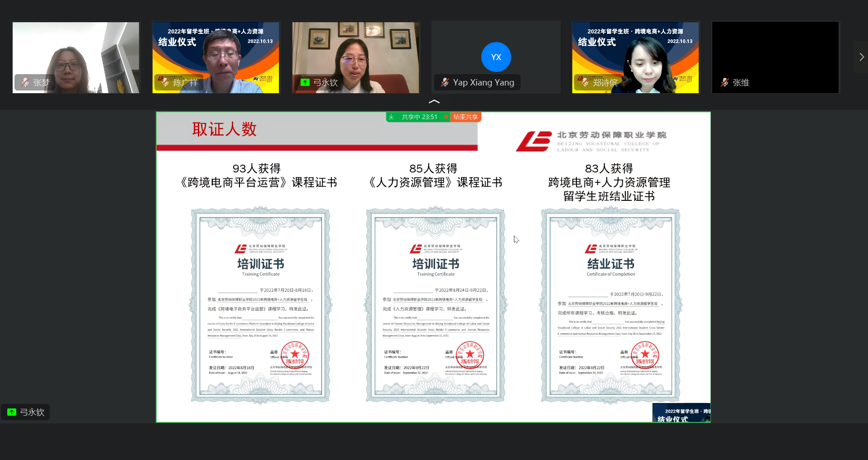Image resolution: width=868 pixels, height=460 pixels.
Task: Click the 83人获得 heading text
Action: (x=609, y=169)
